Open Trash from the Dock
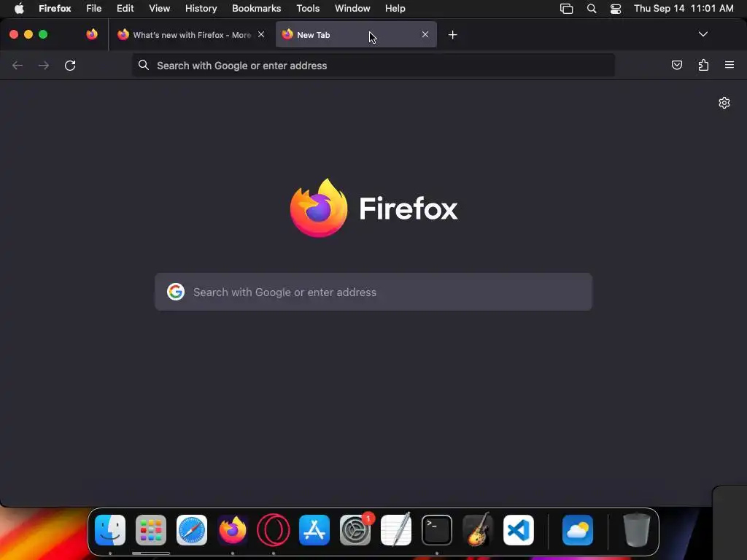747x560 pixels. coord(637,530)
